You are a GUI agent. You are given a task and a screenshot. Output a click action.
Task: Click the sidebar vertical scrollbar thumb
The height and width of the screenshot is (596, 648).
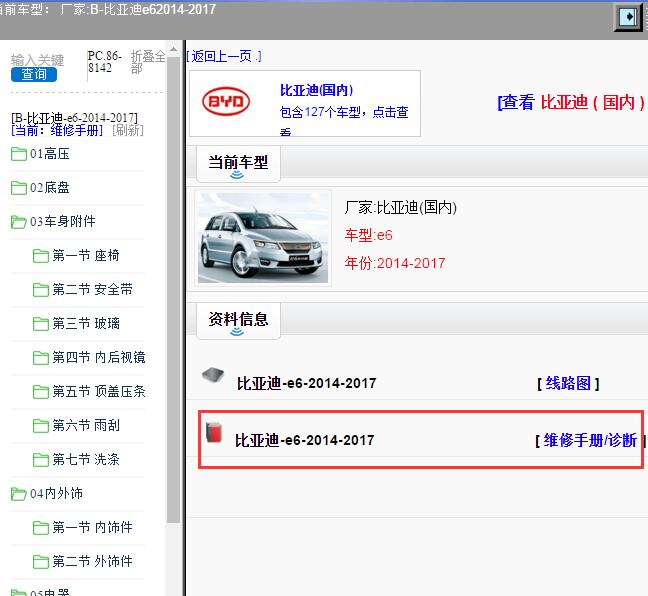point(174,289)
